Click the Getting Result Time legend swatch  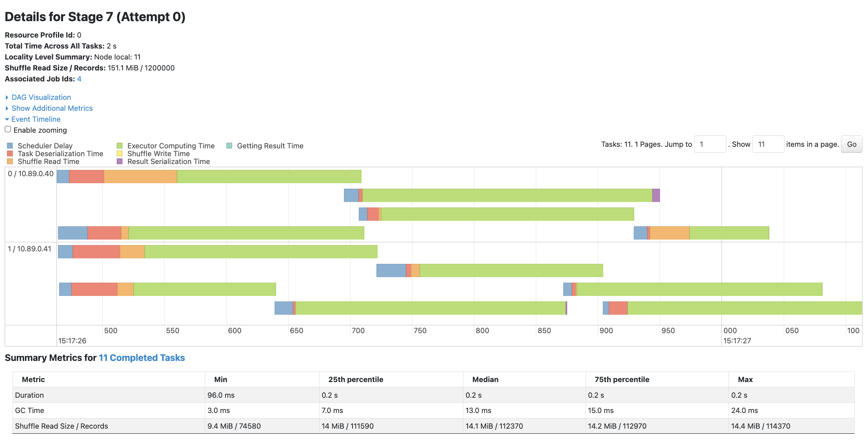pyautogui.click(x=230, y=146)
